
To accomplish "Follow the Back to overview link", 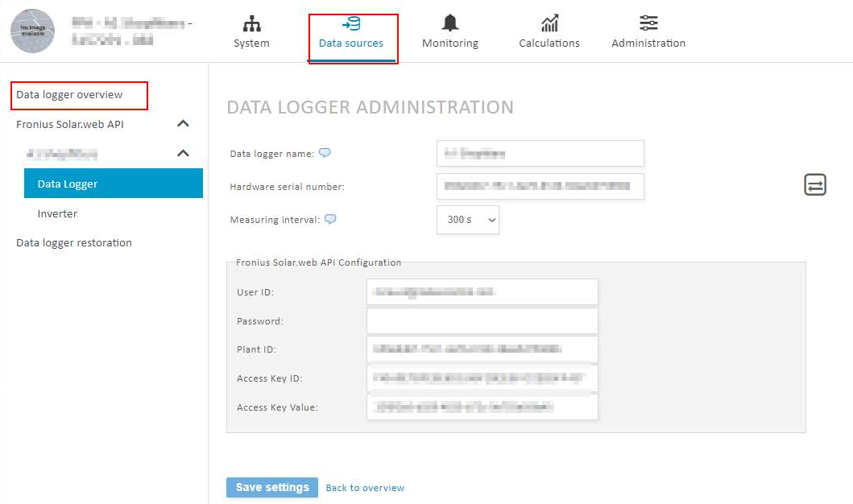I will coord(365,487).
